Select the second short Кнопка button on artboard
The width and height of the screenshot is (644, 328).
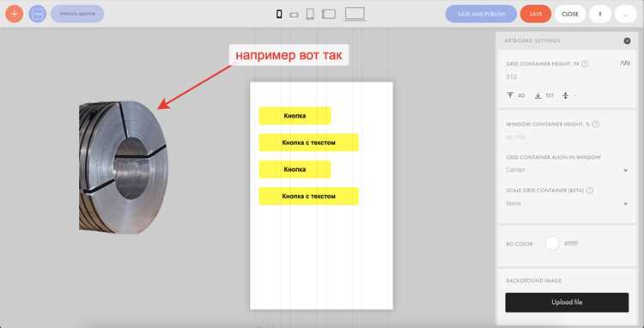(295, 169)
